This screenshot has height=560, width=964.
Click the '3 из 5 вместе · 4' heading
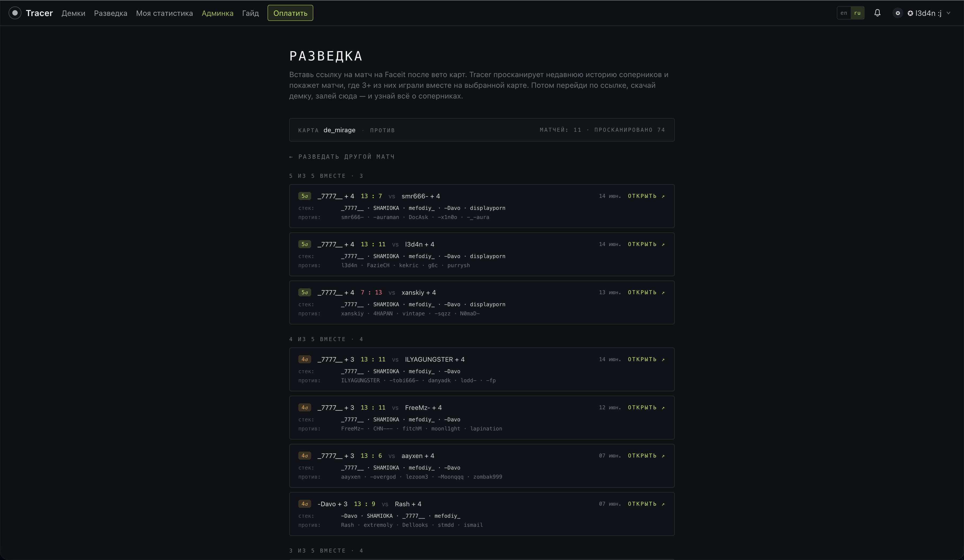(x=326, y=551)
